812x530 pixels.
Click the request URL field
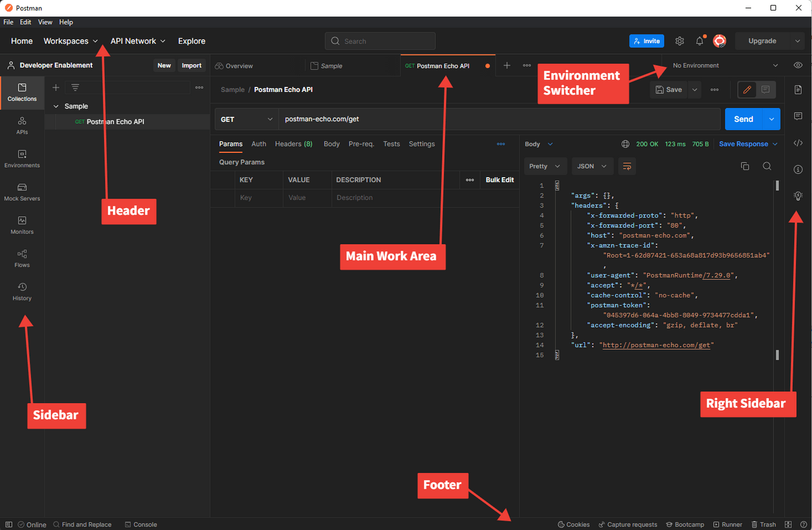501,119
